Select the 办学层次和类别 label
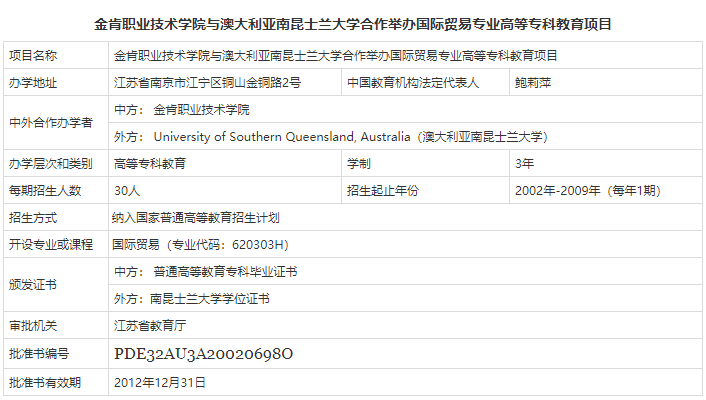This screenshot has width=706, height=400. 50,164
